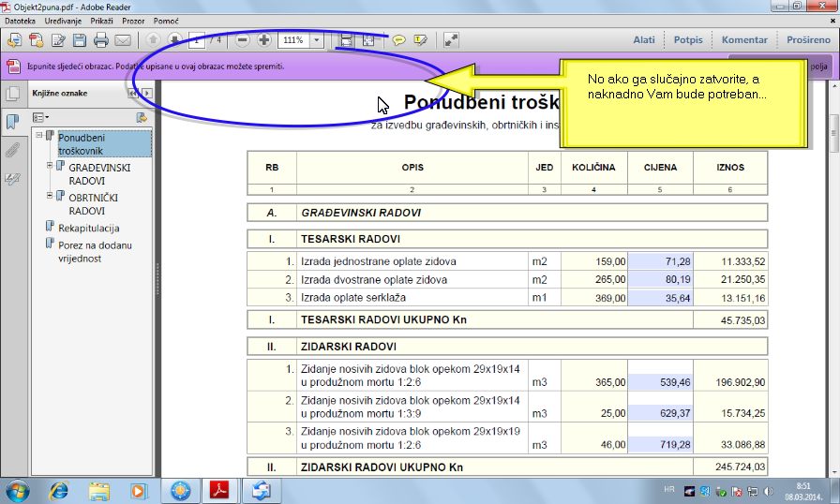Open the media player taskbar icon
840x504 pixels.
point(138,491)
